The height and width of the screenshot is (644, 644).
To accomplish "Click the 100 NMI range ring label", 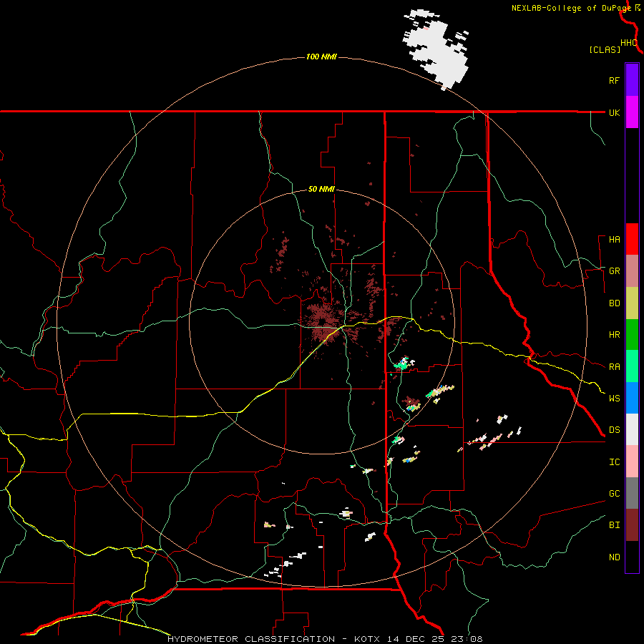I will (x=321, y=57).
